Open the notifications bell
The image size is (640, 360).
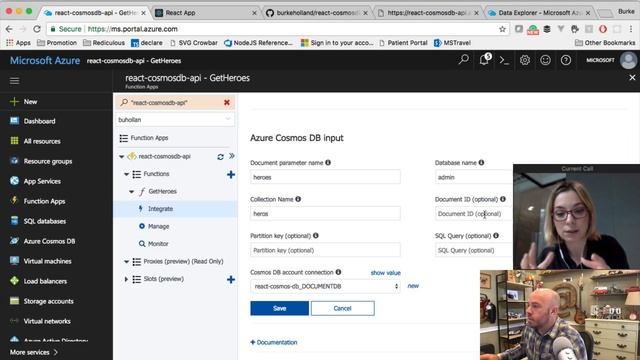tap(484, 60)
